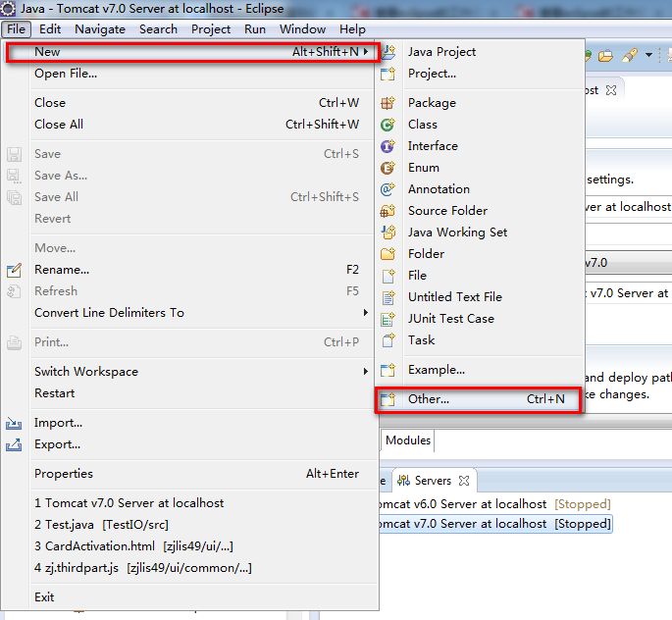The width and height of the screenshot is (672, 620).
Task: Choose Restart from the File menu
Action: pos(188,393)
